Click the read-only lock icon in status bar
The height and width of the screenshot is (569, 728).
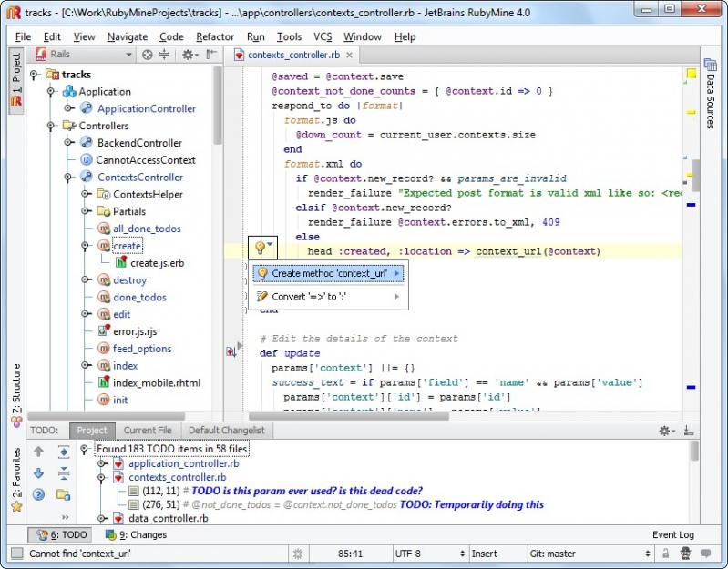pos(665,554)
